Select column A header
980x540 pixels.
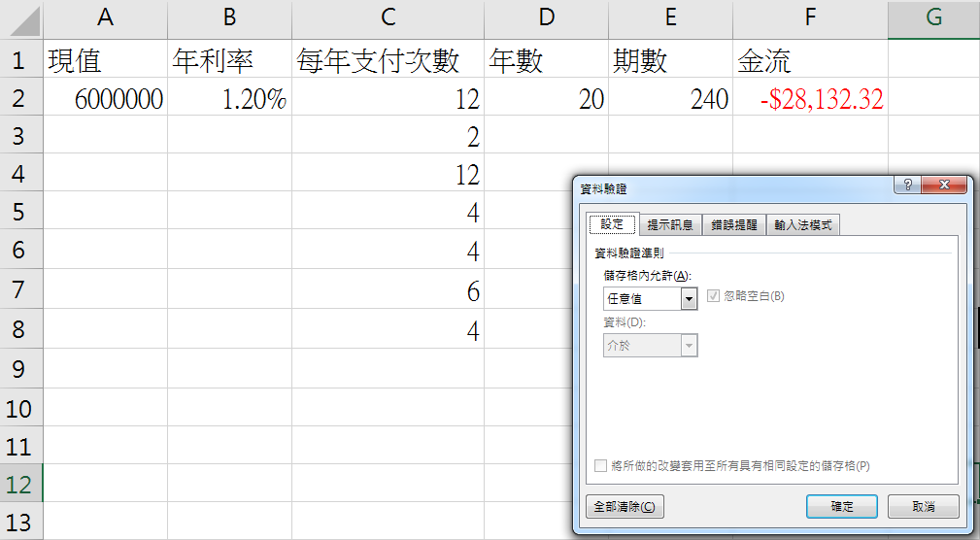click(x=105, y=18)
